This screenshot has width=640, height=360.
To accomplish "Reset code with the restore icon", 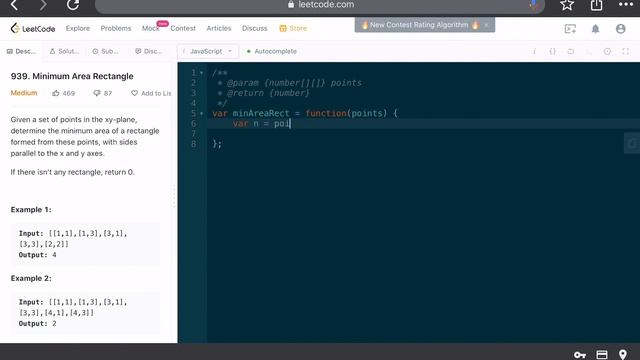I will [571, 51].
